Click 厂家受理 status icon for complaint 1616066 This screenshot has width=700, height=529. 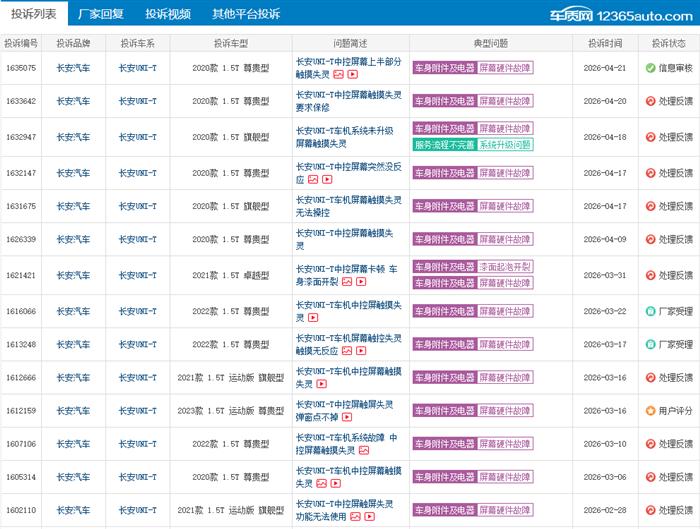point(650,311)
